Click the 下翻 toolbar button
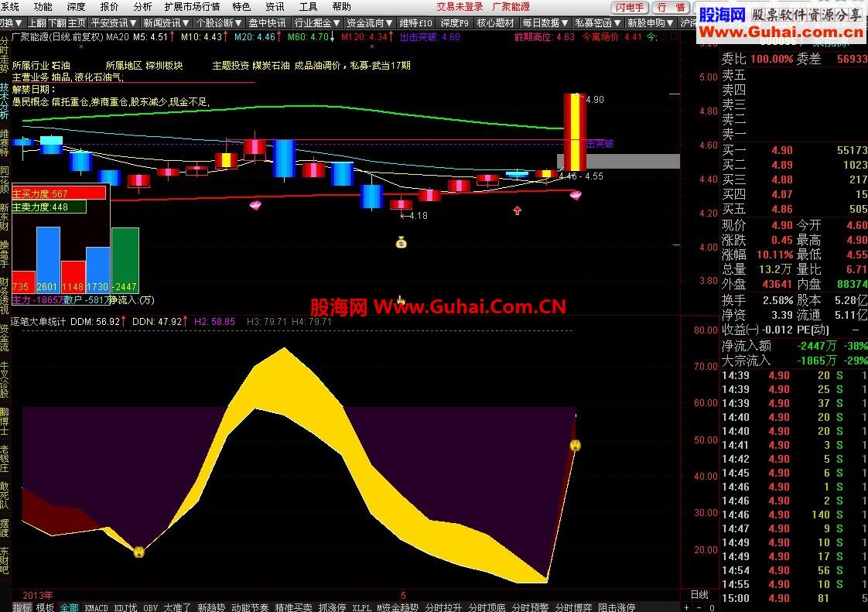 [57, 22]
